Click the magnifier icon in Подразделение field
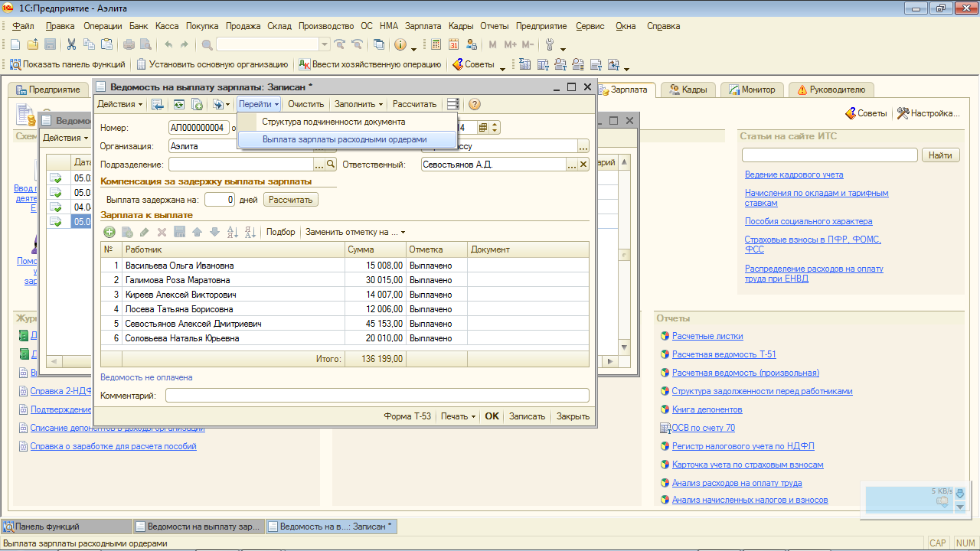980x551 pixels. coord(332,165)
